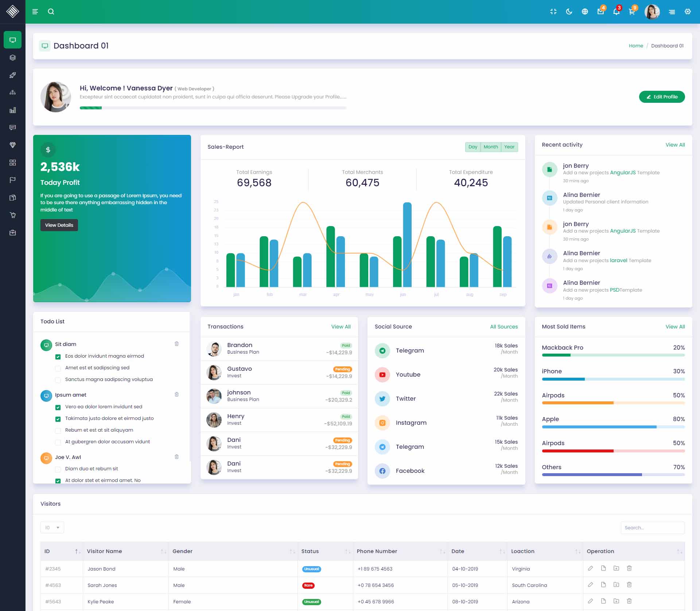
Task: Click the search magnifier icon in header
Action: pyautogui.click(x=51, y=12)
